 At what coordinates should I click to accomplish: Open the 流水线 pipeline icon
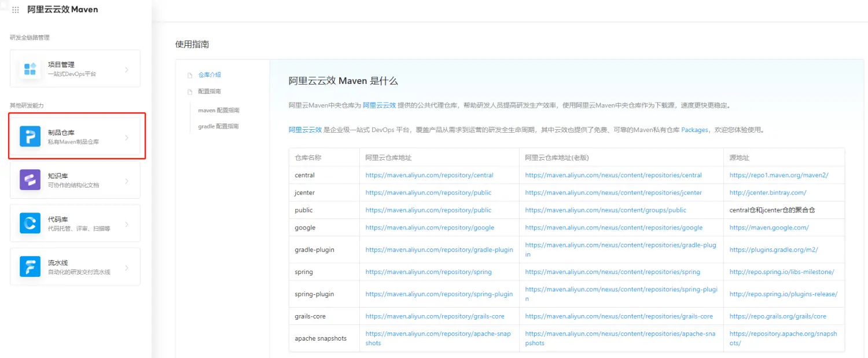pos(30,266)
